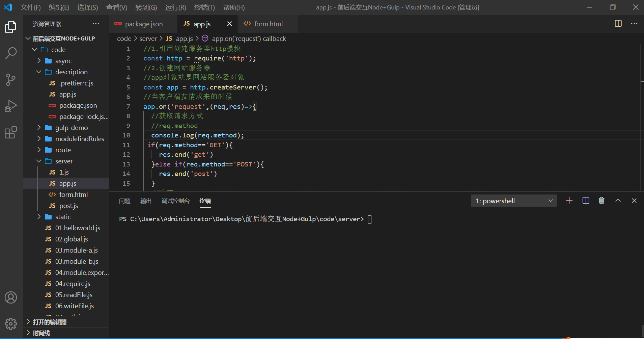The image size is (644, 339).
Task: Open editor more actions ellipsis menu
Action: (x=634, y=24)
